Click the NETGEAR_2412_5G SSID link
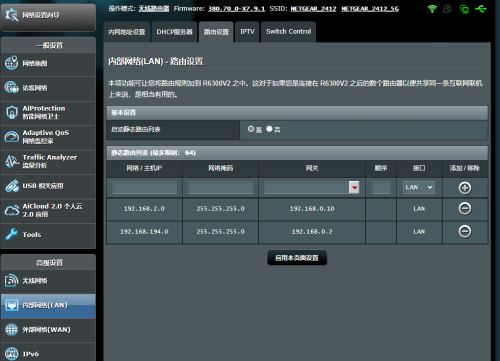The height and width of the screenshot is (361, 500). [x=370, y=9]
